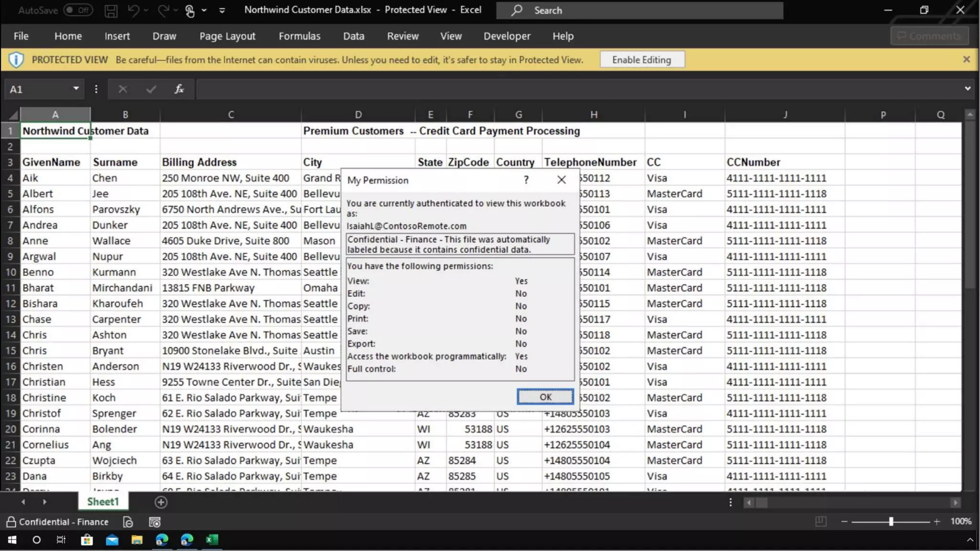This screenshot has height=551, width=980.
Task: Close the Protected View warning bar
Action: 966,59
